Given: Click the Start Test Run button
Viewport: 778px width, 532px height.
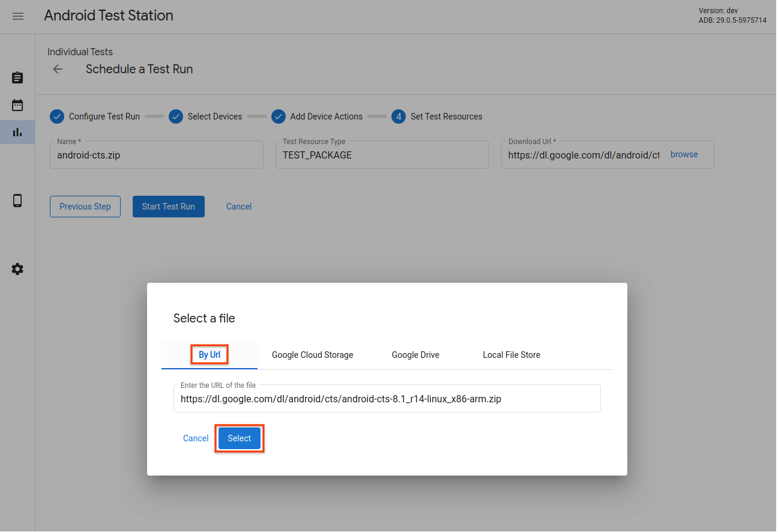Looking at the screenshot, I should tap(168, 206).
